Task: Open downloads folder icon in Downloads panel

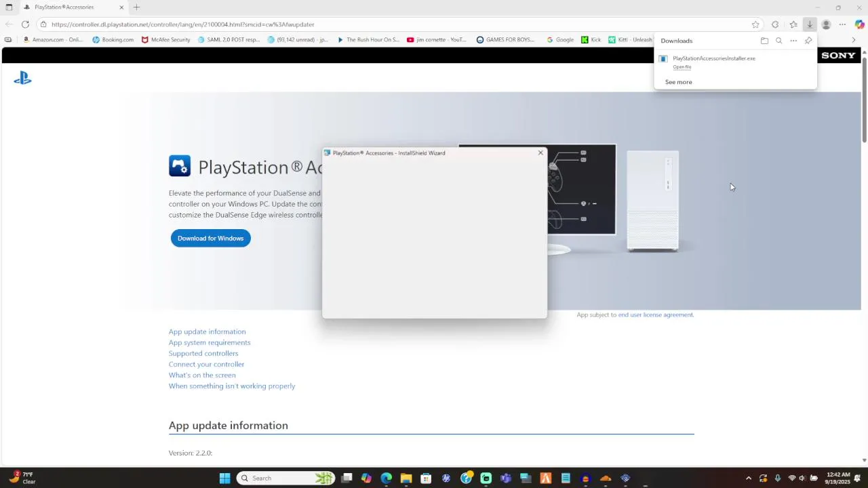Action: 764,41
